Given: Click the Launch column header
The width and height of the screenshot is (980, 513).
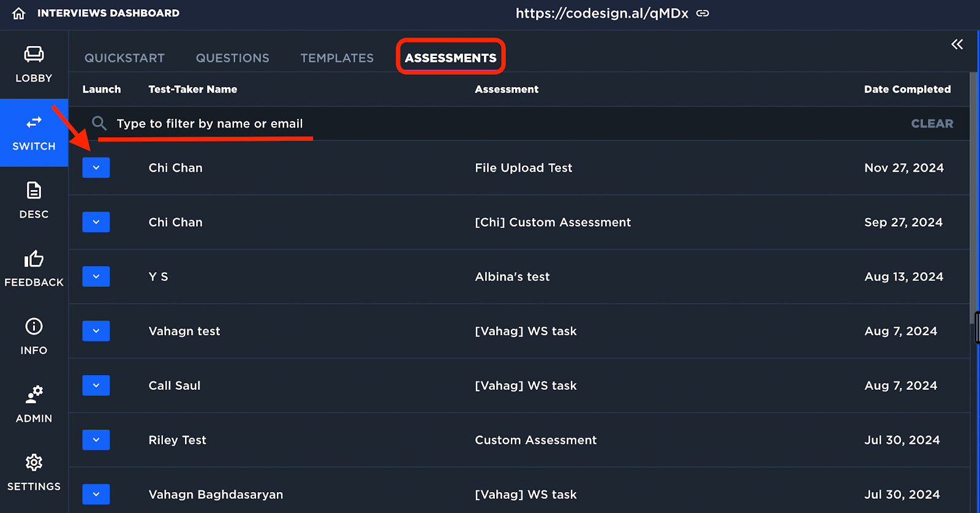Looking at the screenshot, I should tap(102, 89).
